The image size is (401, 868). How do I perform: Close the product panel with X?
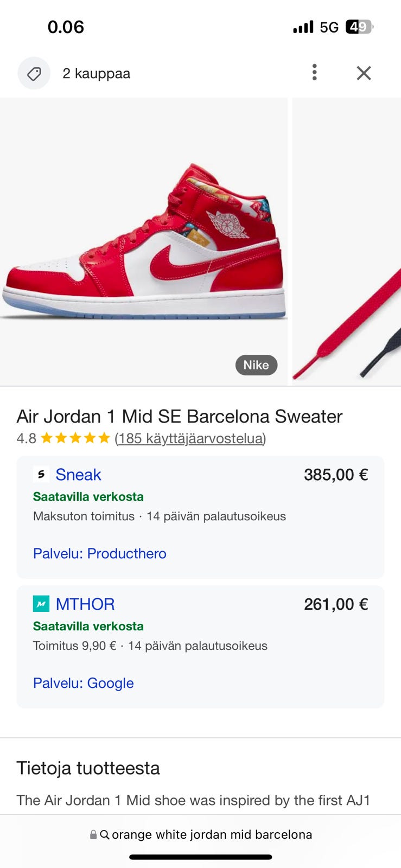point(364,73)
